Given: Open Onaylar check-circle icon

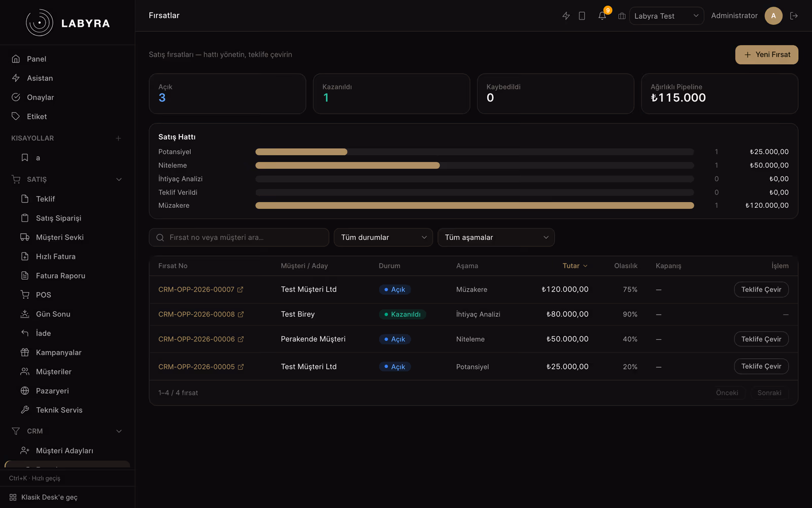Looking at the screenshot, I should [16, 97].
